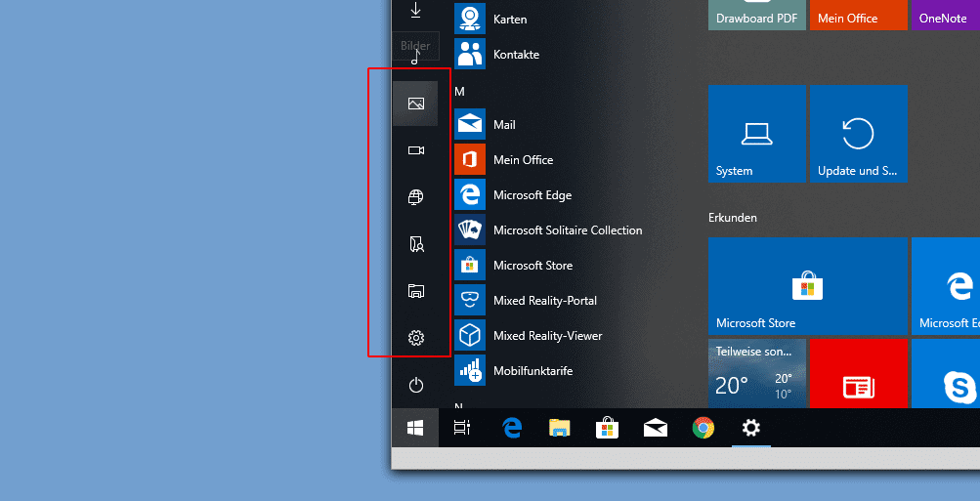Screen dimensions: 980x501
Task: Open File Explorer from the taskbar
Action: click(x=560, y=428)
